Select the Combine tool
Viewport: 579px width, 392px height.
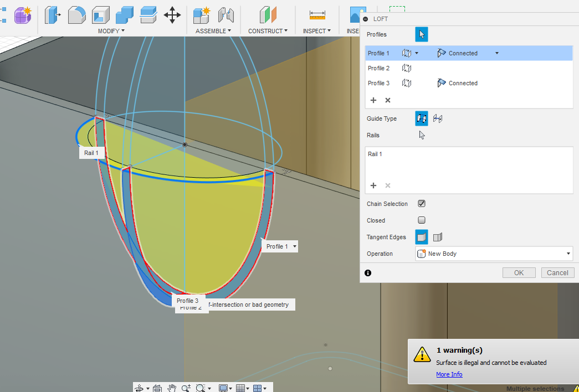(x=125, y=15)
